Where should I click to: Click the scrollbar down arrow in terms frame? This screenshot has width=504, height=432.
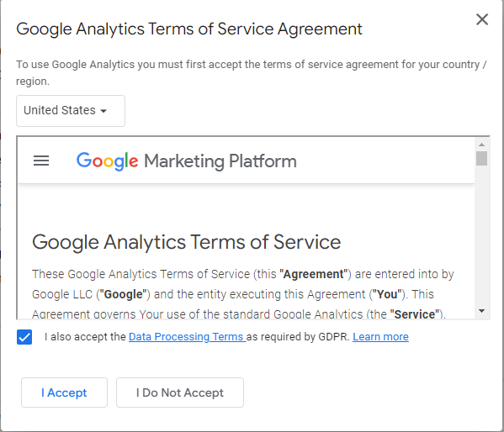(481, 311)
